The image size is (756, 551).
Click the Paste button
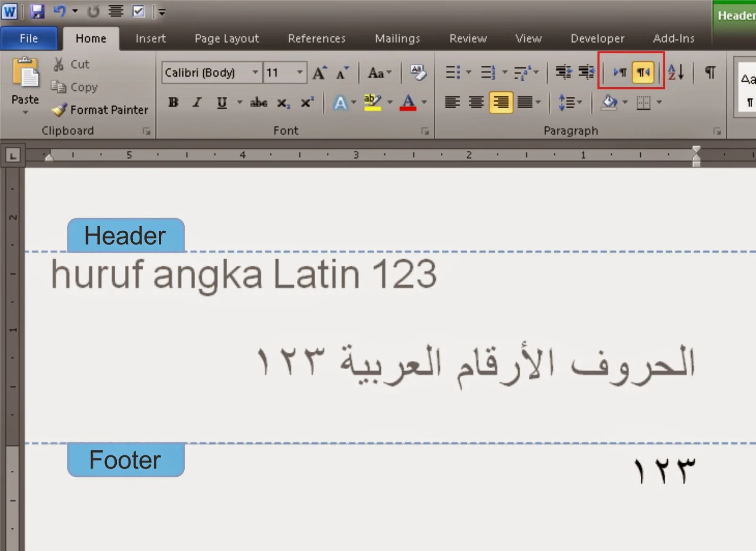pyautogui.click(x=26, y=73)
